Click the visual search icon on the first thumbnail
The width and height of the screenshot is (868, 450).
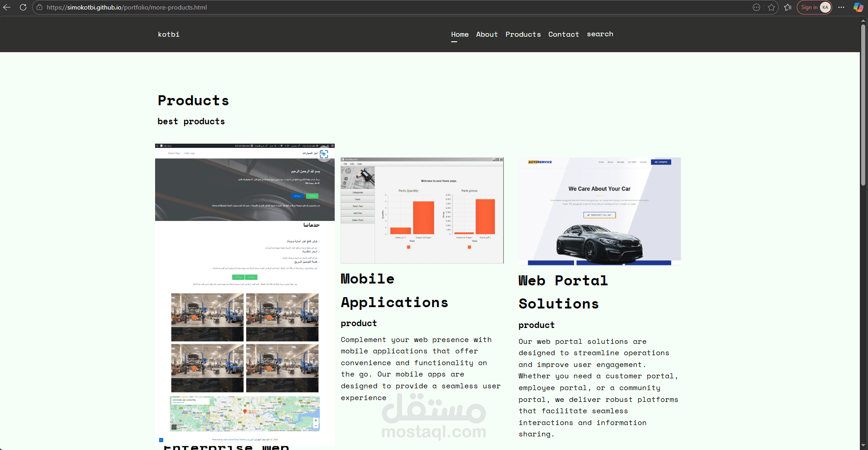pos(324,154)
